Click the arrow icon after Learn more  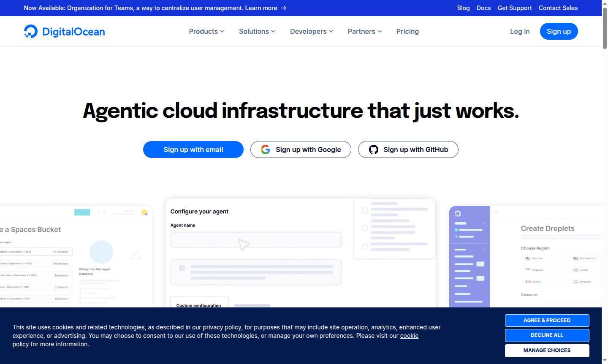coord(283,8)
